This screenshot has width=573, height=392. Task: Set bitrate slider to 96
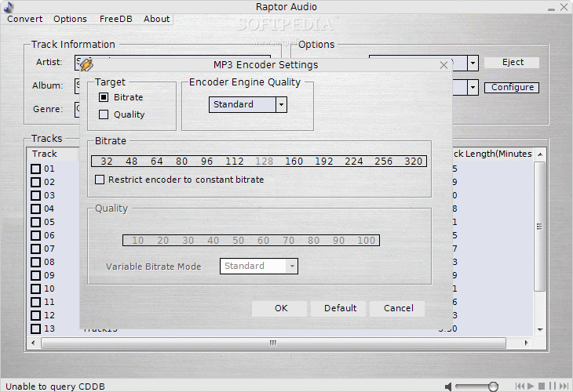(206, 162)
